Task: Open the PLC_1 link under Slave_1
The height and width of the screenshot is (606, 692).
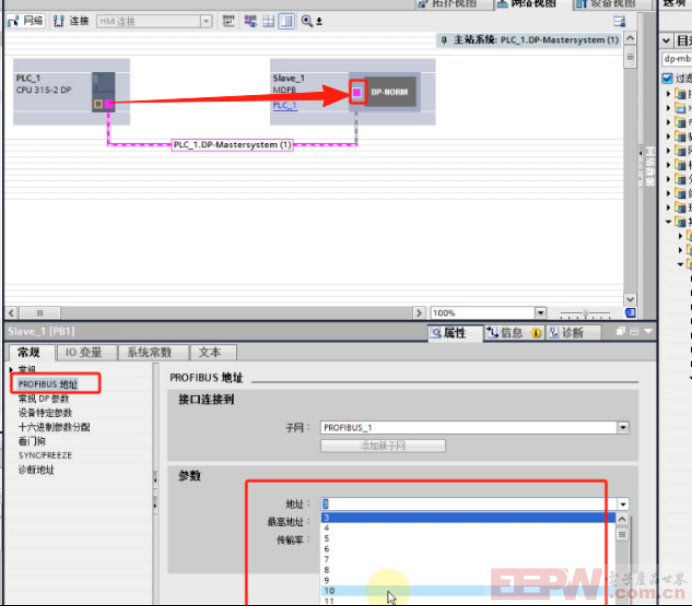Action: [x=285, y=105]
